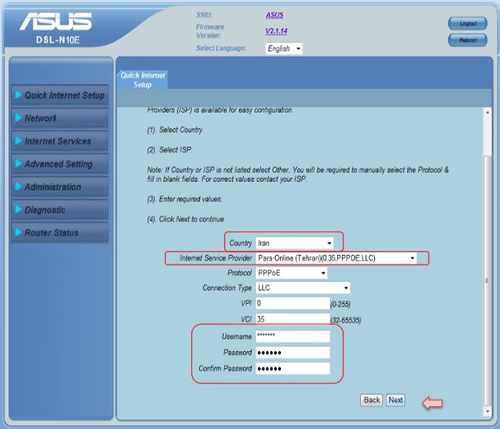Click arrow icon beside Administration
Image resolution: width=500 pixels, height=429 pixels.
(x=18, y=187)
